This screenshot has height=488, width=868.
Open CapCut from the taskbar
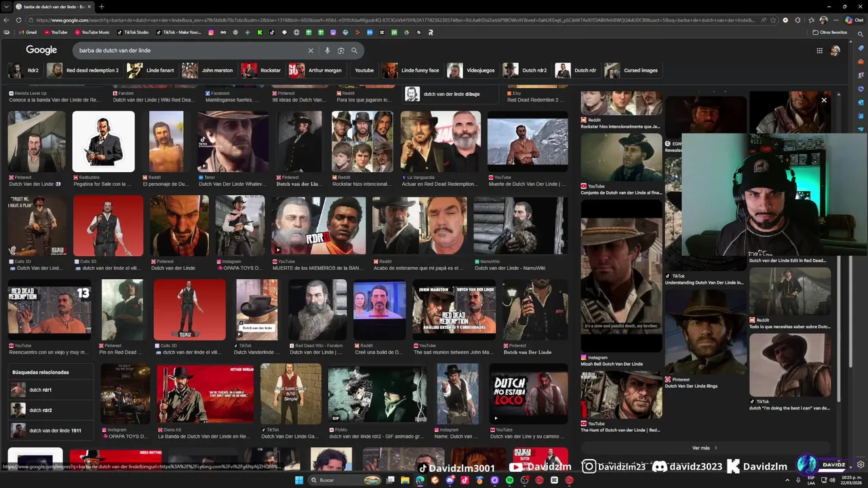coord(554,480)
